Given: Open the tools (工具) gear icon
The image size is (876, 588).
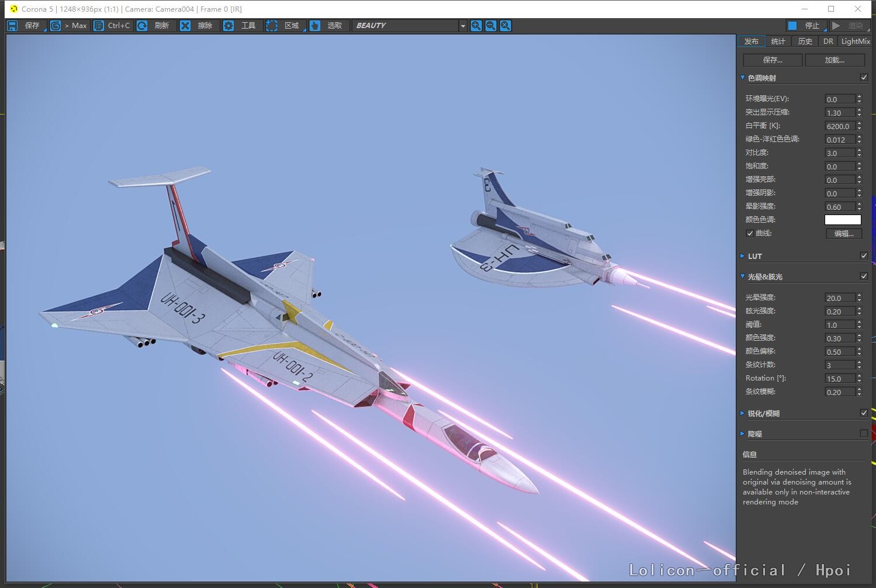Looking at the screenshot, I should tap(228, 26).
